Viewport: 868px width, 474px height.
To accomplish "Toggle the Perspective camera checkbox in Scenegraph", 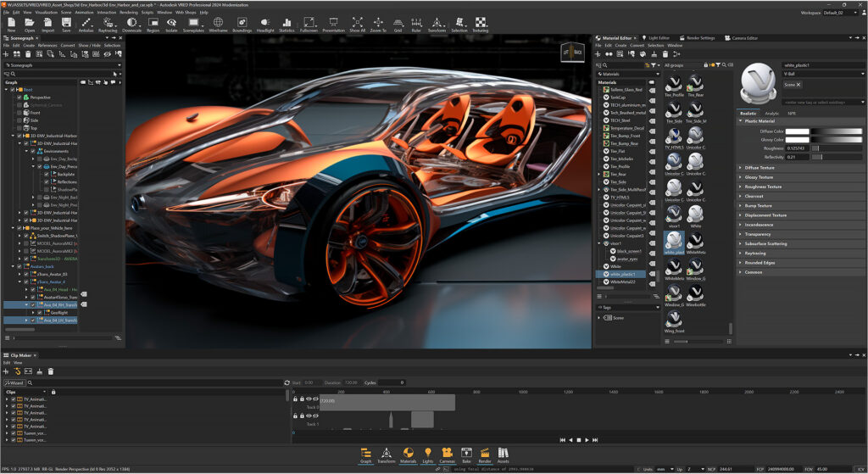I will pos(19,98).
